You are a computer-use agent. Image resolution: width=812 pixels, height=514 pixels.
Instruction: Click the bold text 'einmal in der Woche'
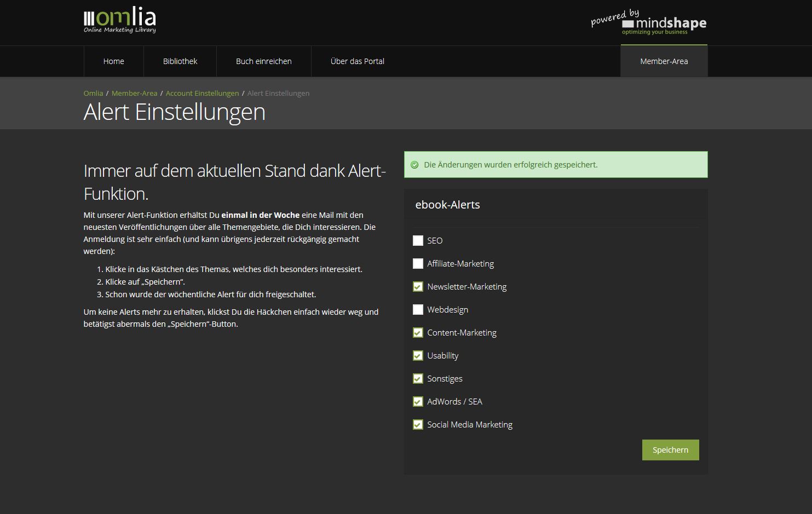click(x=261, y=215)
